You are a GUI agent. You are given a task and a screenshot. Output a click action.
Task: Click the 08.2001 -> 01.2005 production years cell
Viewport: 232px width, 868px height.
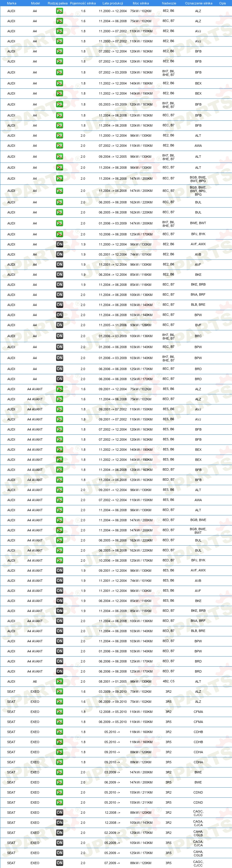tap(113, 682)
